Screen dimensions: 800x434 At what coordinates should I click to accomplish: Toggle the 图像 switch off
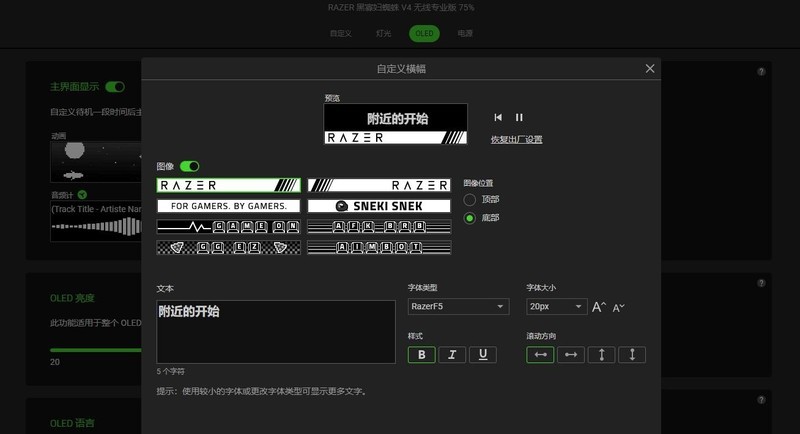coord(189,166)
